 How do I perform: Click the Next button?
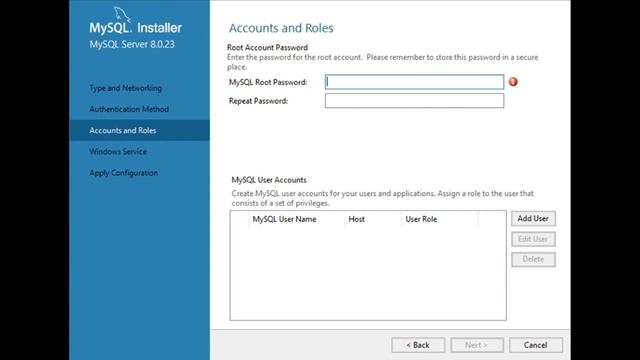coord(477,345)
